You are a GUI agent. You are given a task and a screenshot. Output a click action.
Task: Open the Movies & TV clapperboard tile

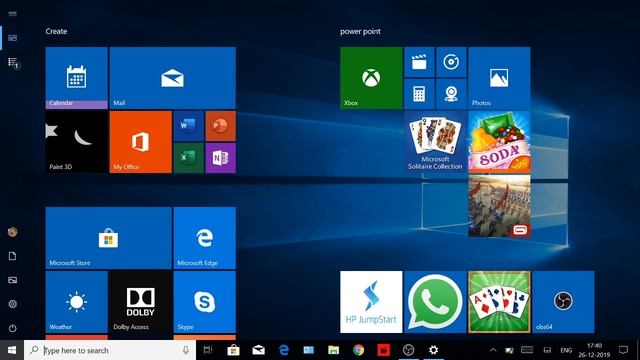(419, 62)
